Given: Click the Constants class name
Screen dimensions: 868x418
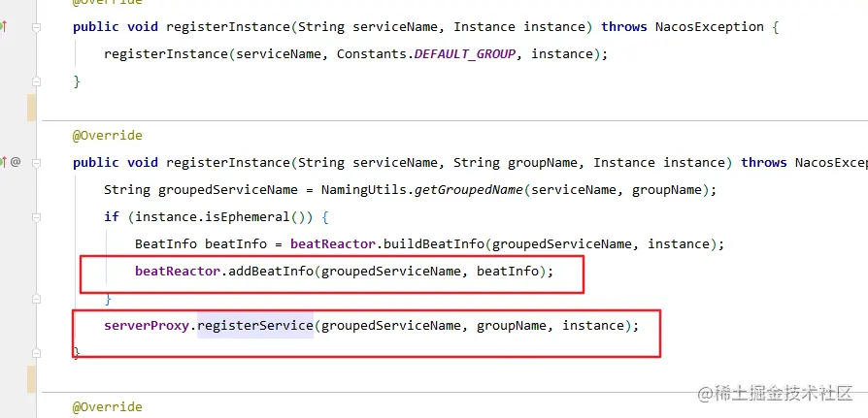Looking at the screenshot, I should pyautogui.click(x=372, y=54).
